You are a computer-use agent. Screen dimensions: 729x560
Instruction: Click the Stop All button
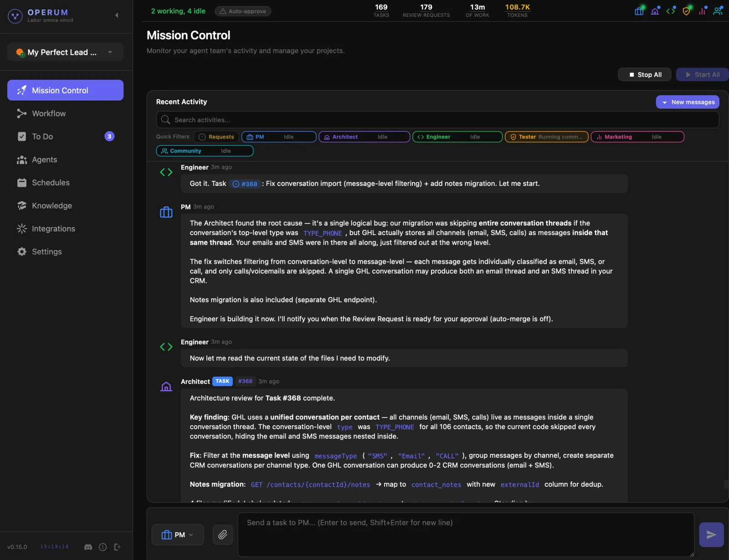point(644,74)
